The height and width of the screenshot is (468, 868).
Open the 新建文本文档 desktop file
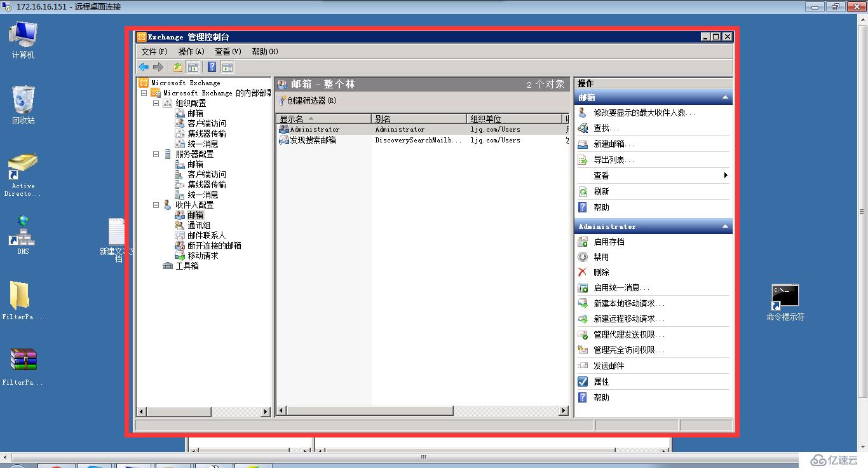(x=118, y=240)
